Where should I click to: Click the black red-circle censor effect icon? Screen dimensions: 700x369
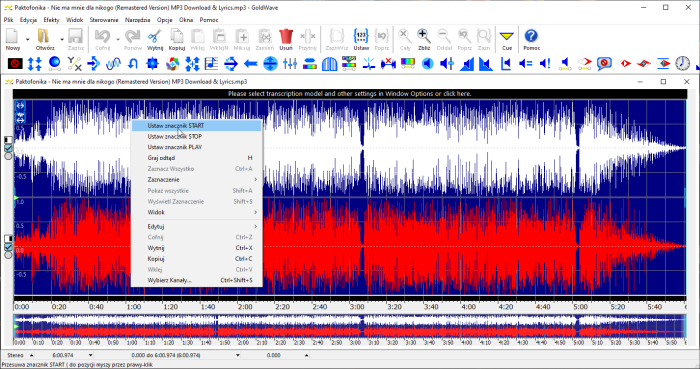coord(15,64)
